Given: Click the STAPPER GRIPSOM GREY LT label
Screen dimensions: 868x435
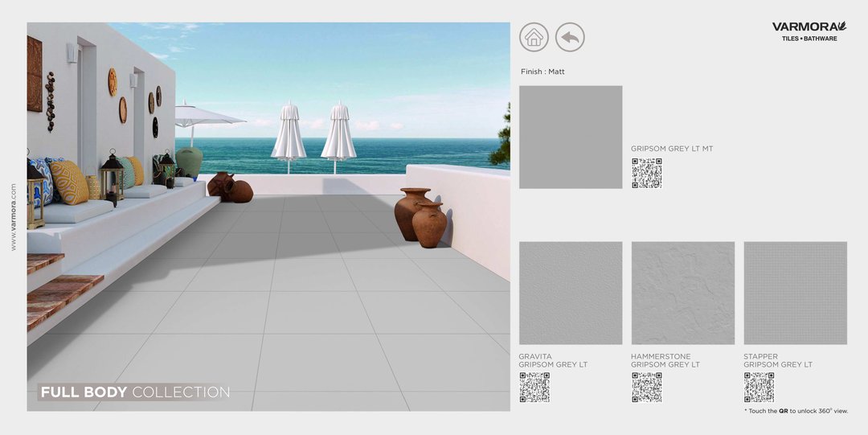Looking at the screenshot, I should (x=778, y=360).
